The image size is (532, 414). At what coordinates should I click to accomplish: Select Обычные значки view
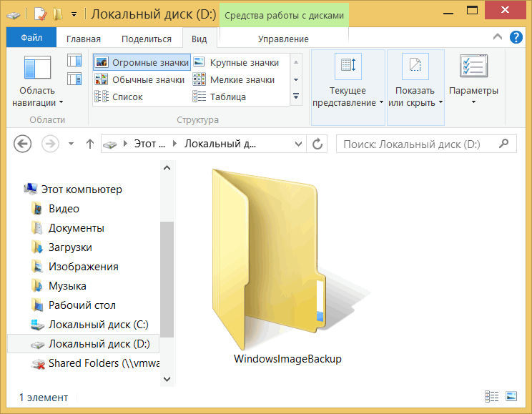pyautogui.click(x=139, y=80)
